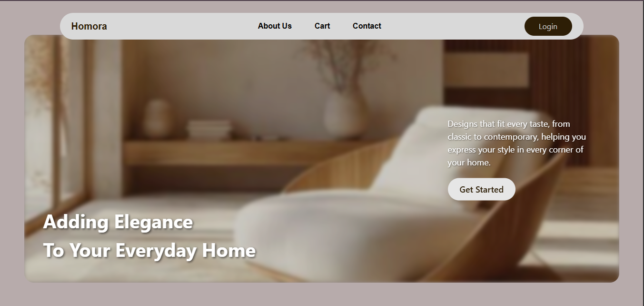Viewport: 644px width, 306px height.
Task: Click the Homora brand logo
Action: pyautogui.click(x=89, y=26)
